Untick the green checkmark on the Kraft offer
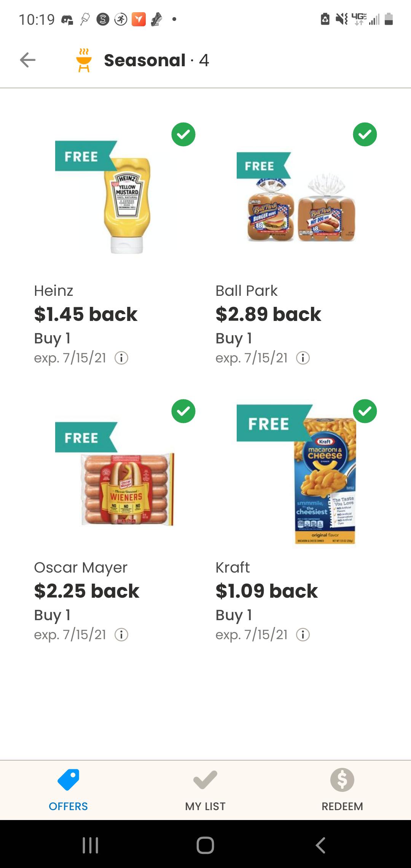The image size is (411, 868). click(366, 411)
